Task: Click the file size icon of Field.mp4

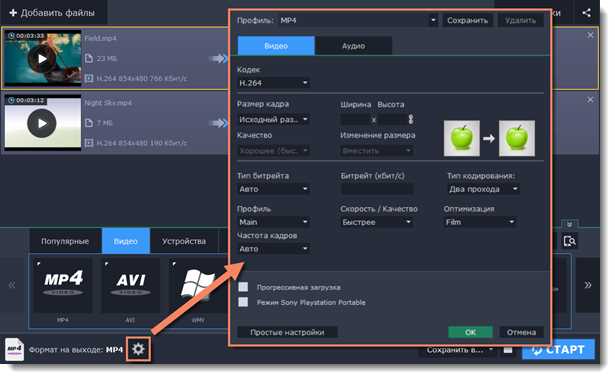Action: pyautogui.click(x=89, y=58)
